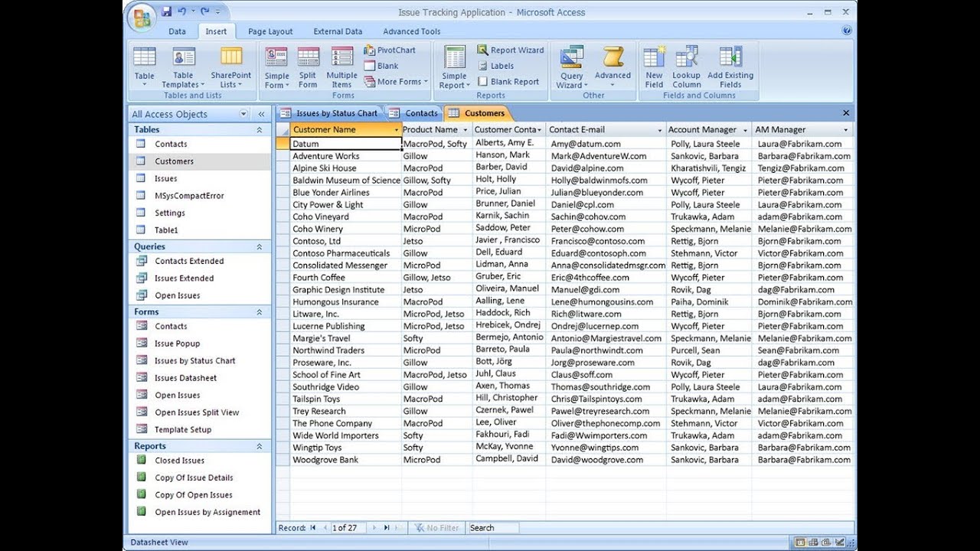This screenshot has height=551, width=980.
Task: Create Labels report
Action: pyautogui.click(x=495, y=66)
